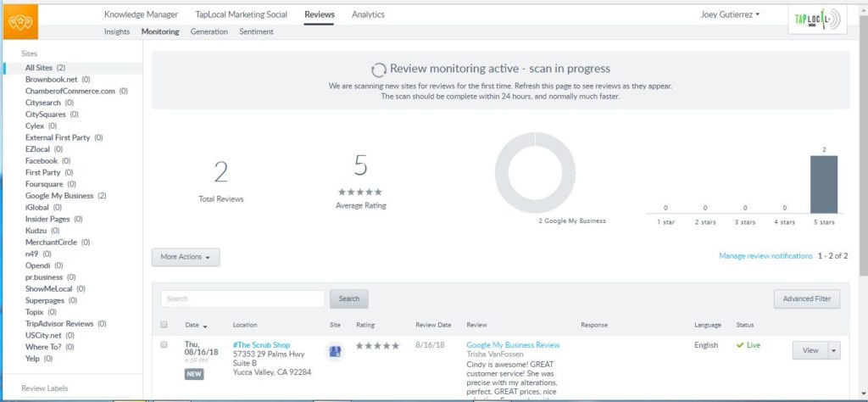Select the Monitoring sub-tab

(160, 31)
